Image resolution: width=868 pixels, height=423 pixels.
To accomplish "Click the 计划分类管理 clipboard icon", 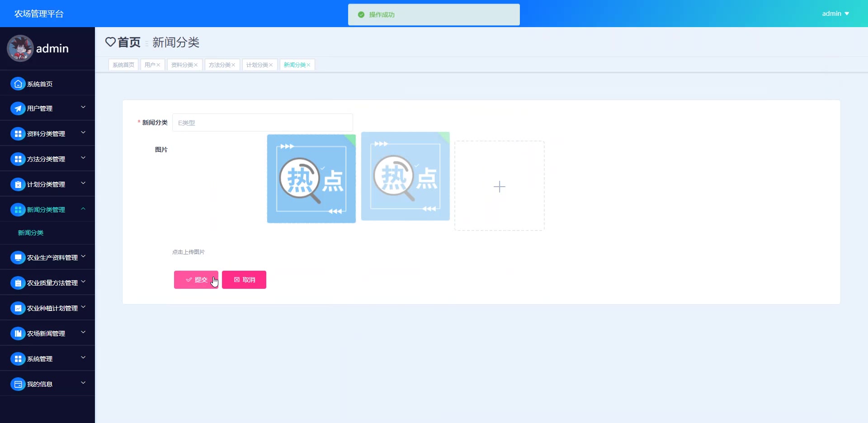I will coord(18,184).
